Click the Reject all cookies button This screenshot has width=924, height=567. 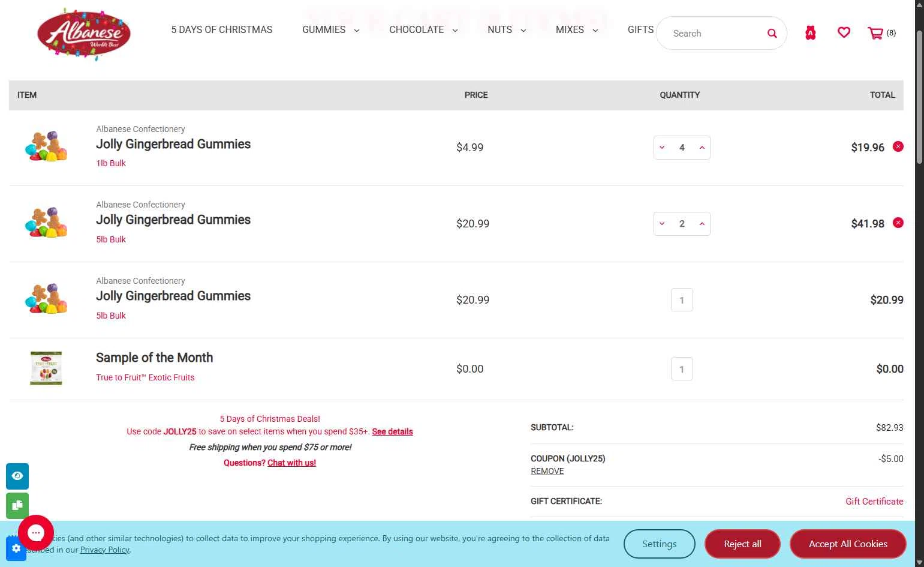742,544
